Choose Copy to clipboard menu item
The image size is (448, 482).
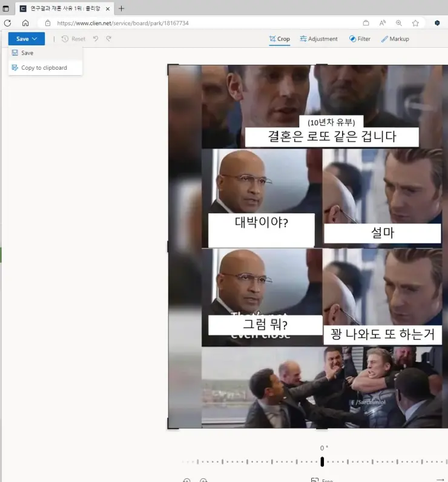tap(45, 68)
